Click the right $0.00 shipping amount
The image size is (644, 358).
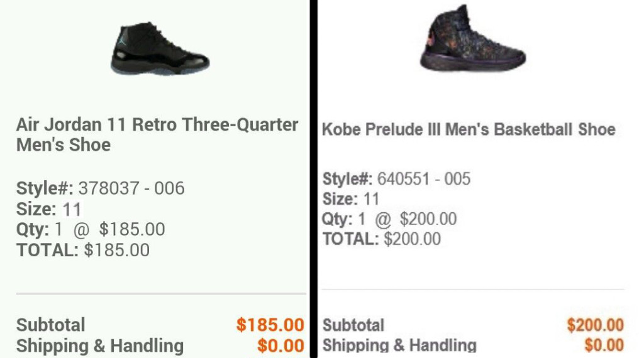[x=604, y=345]
